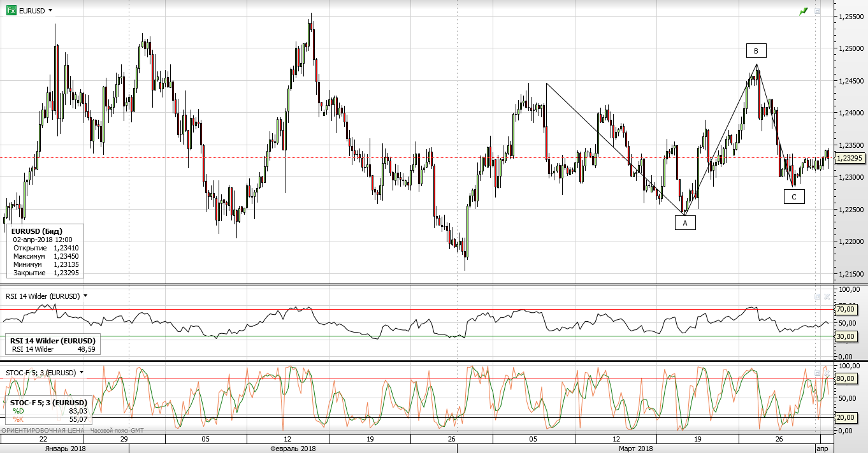This screenshot has height=453, width=868.
Task: Click the Февраль 2018 month on timeline
Action: tap(293, 449)
